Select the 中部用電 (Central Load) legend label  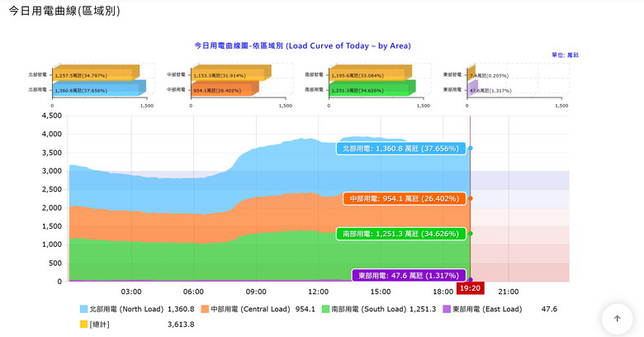[x=250, y=309]
